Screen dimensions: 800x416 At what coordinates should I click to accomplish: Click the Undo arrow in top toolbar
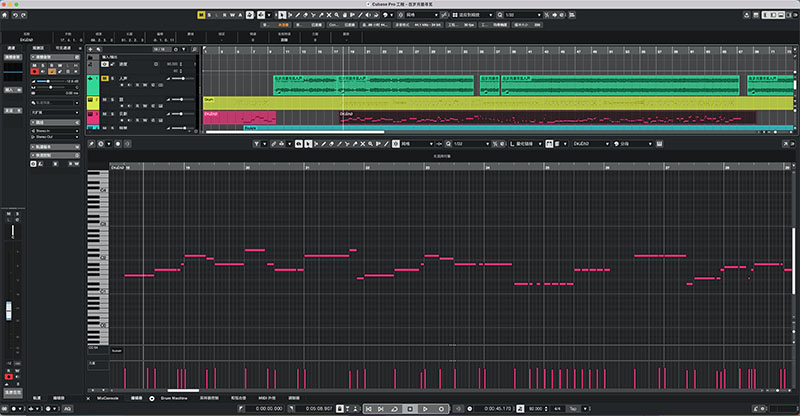(x=15, y=15)
